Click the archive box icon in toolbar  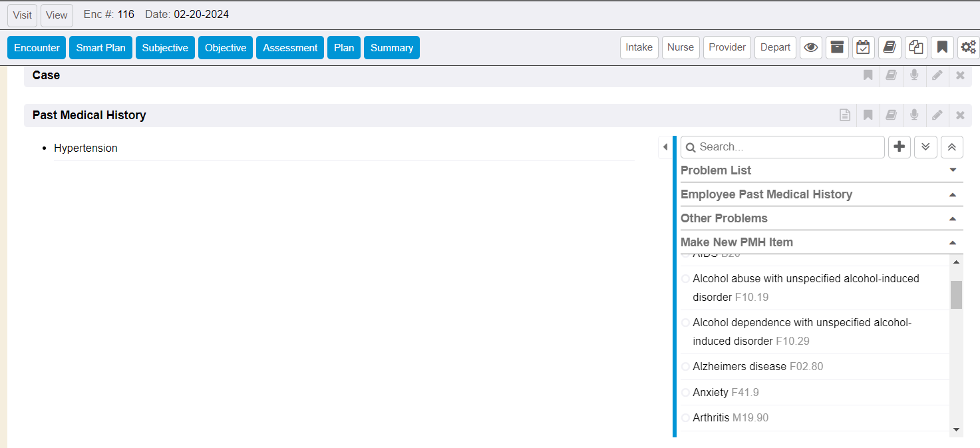(837, 47)
